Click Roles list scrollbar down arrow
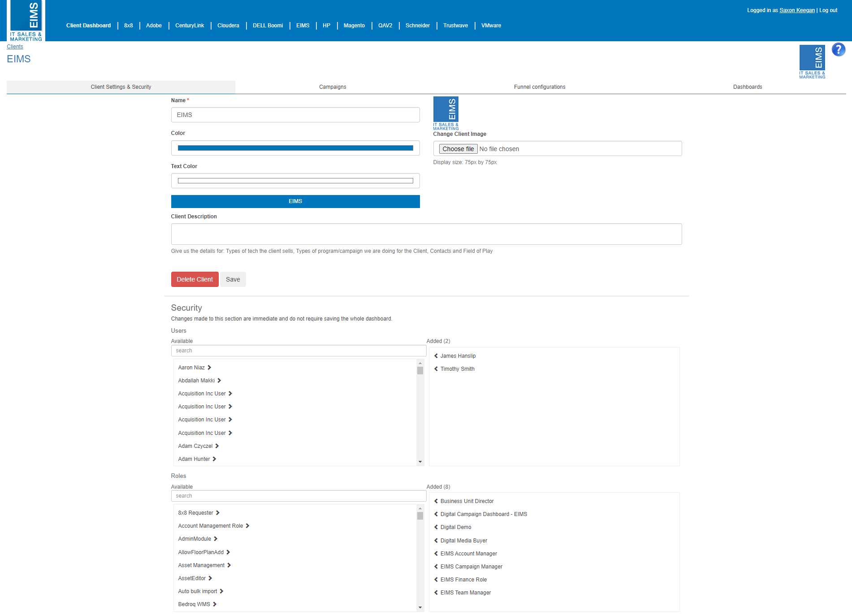The image size is (852, 616). 420,607
